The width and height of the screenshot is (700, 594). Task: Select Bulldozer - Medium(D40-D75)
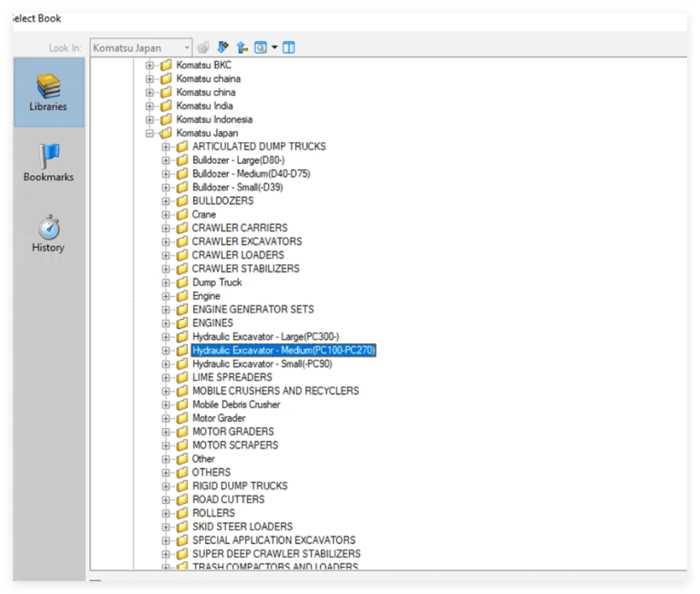[x=252, y=174]
